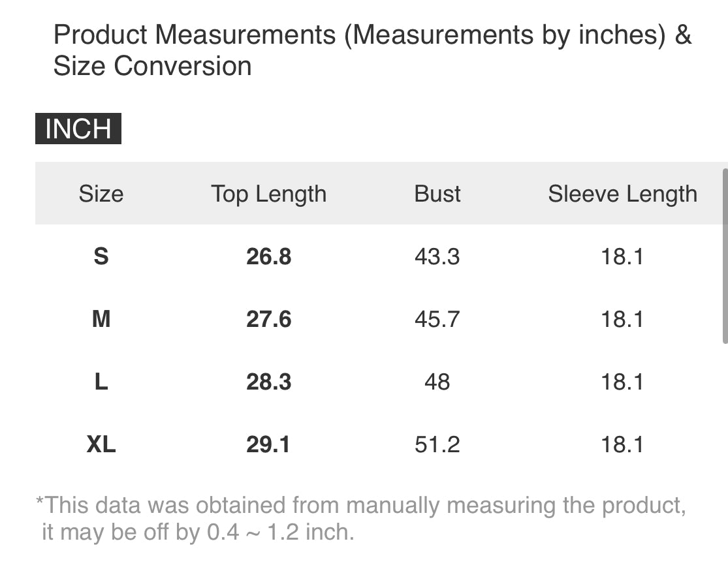This screenshot has height=571, width=728.
Task: Click the 45.7 bust value
Action: pos(437,319)
